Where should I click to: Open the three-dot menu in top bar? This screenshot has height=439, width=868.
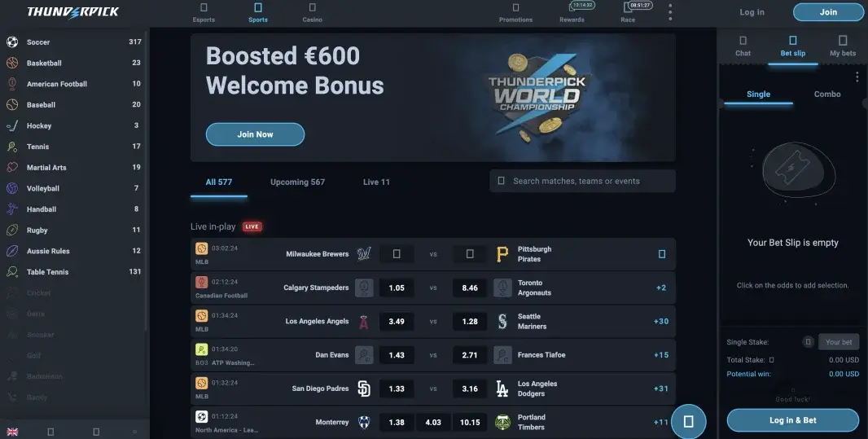coord(670,12)
